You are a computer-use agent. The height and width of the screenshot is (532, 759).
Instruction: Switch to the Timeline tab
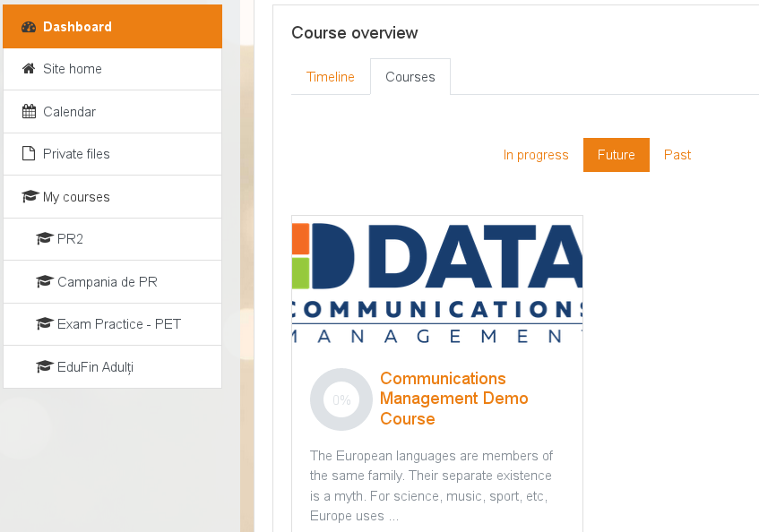(x=331, y=77)
